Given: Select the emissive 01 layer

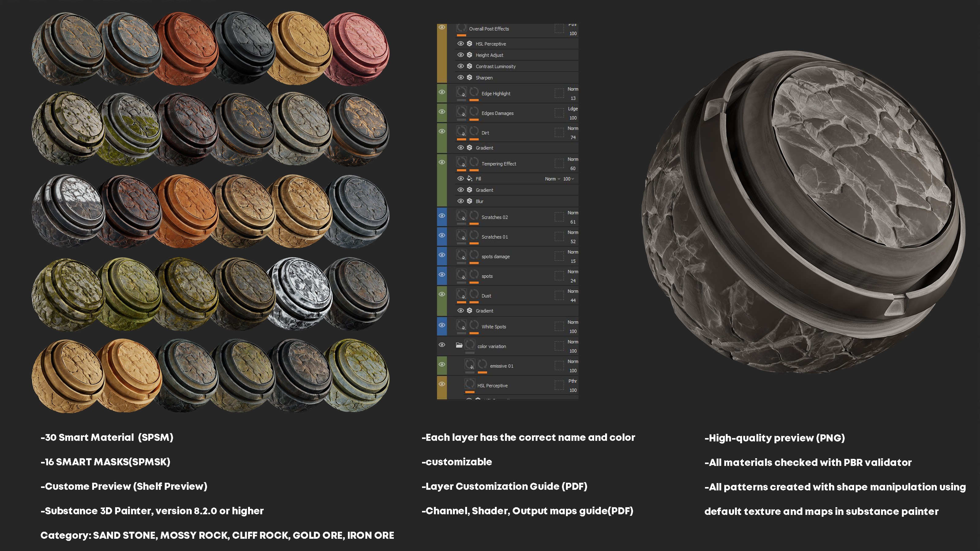Looking at the screenshot, I should tap(502, 366).
